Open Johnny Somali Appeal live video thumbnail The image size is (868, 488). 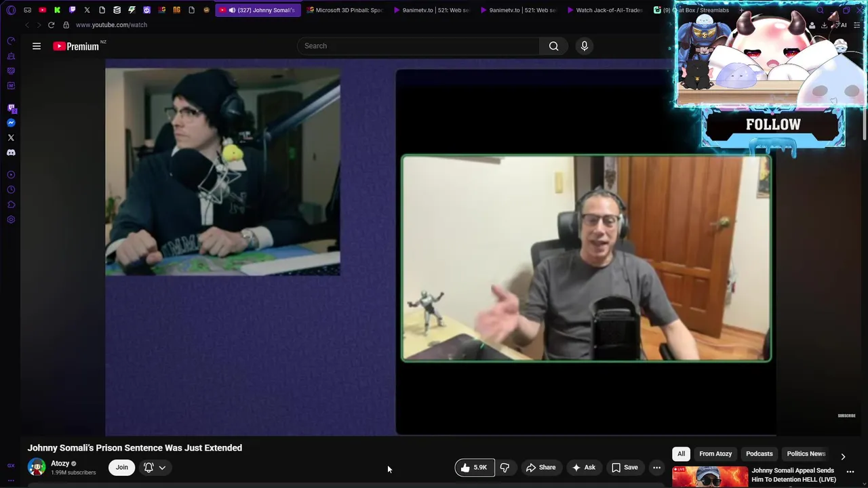click(x=710, y=477)
